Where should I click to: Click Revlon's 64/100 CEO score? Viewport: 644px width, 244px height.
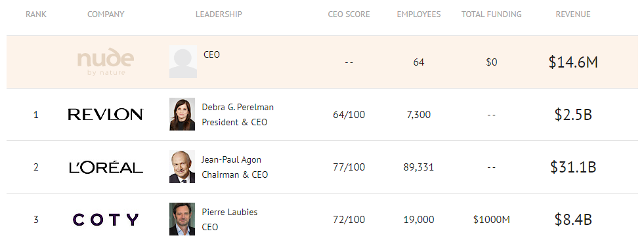point(349,115)
